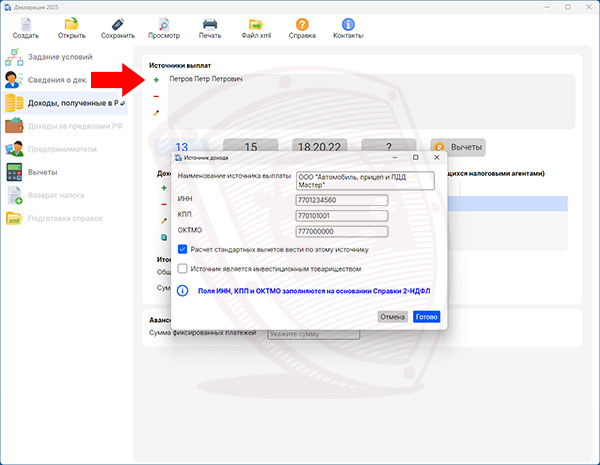Go to the Вычеты sidebar section
Viewport: 600px width, 465px height.
42,172
